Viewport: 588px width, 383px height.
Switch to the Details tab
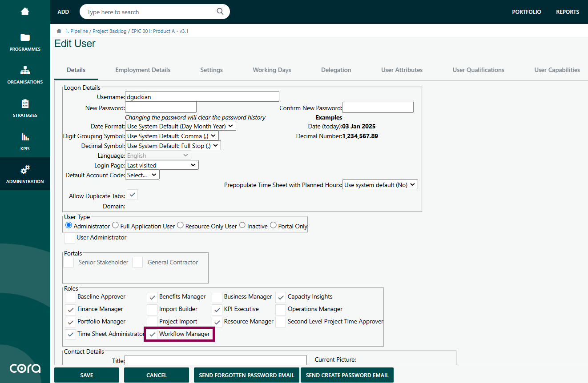(x=76, y=70)
